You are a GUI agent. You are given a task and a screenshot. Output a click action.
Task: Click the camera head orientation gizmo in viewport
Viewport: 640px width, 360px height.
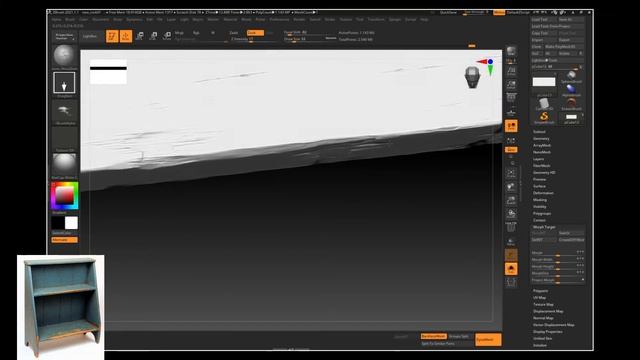[472, 77]
